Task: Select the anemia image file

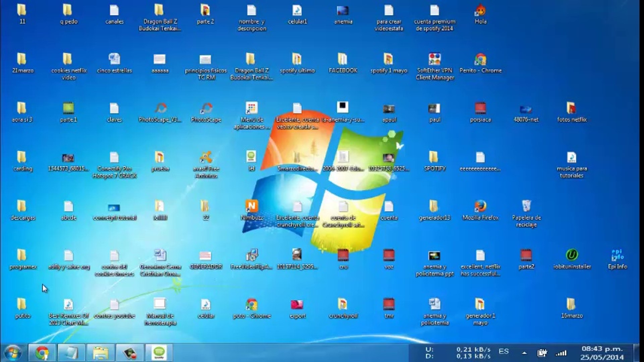Action: [x=343, y=14]
